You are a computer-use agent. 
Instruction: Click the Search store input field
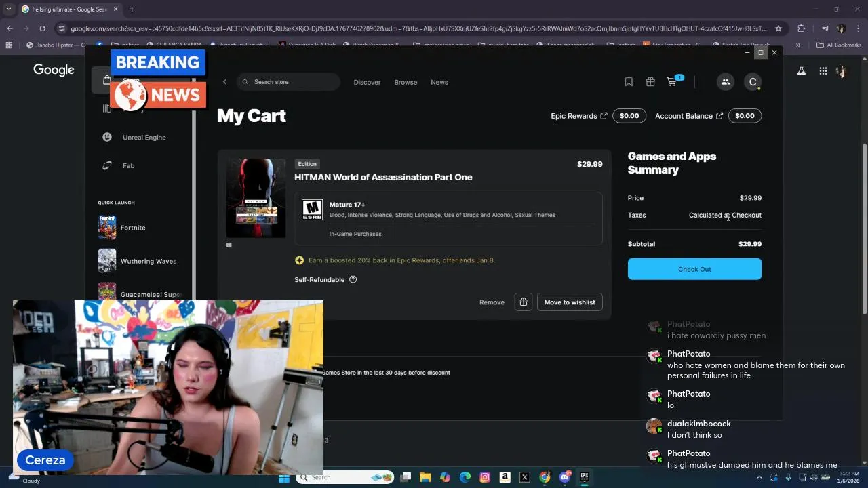[x=288, y=82]
